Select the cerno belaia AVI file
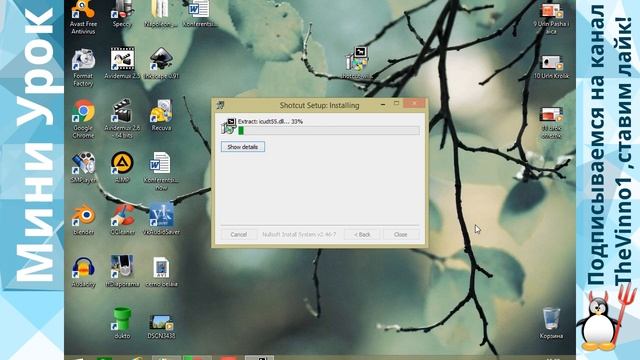The height and width of the screenshot is (360, 640). tap(161, 272)
